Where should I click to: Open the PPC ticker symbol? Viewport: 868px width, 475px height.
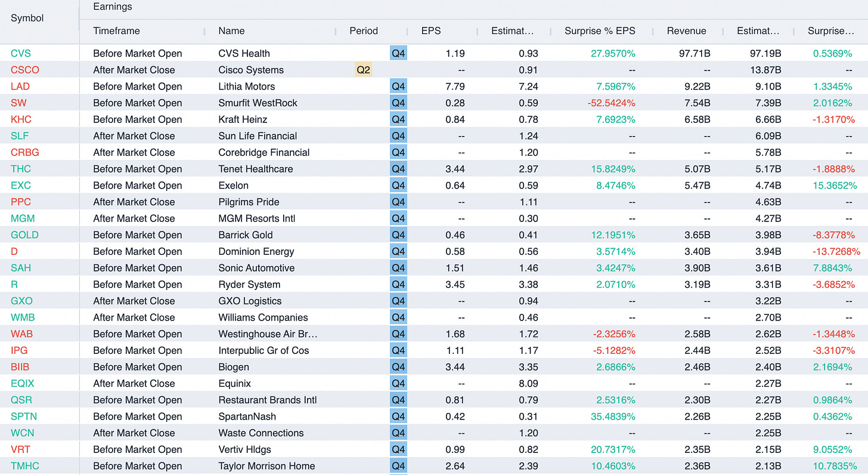pyautogui.click(x=21, y=202)
